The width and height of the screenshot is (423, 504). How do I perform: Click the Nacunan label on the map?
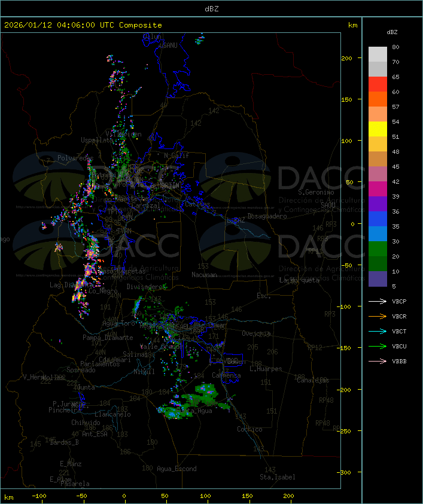[204, 275]
